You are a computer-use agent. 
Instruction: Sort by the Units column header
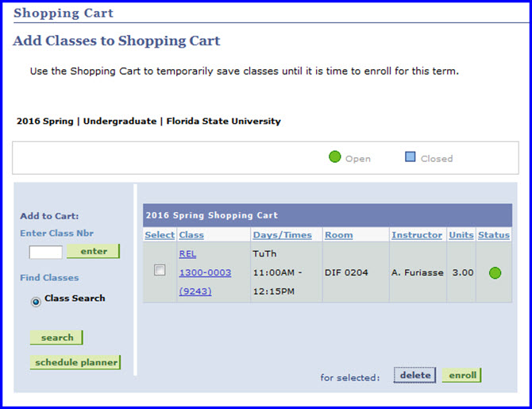tap(461, 235)
